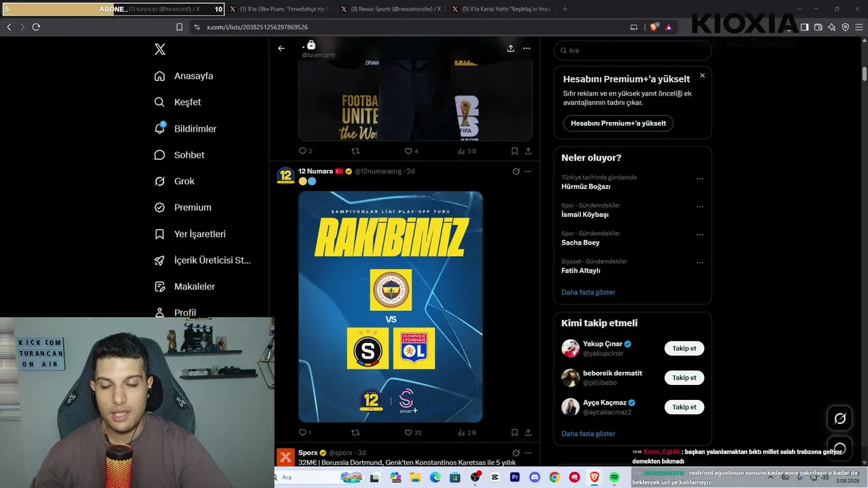Viewport: 868px width, 488px height.
Task: Go to Anasayfa in the sidebar
Action: (x=184, y=76)
